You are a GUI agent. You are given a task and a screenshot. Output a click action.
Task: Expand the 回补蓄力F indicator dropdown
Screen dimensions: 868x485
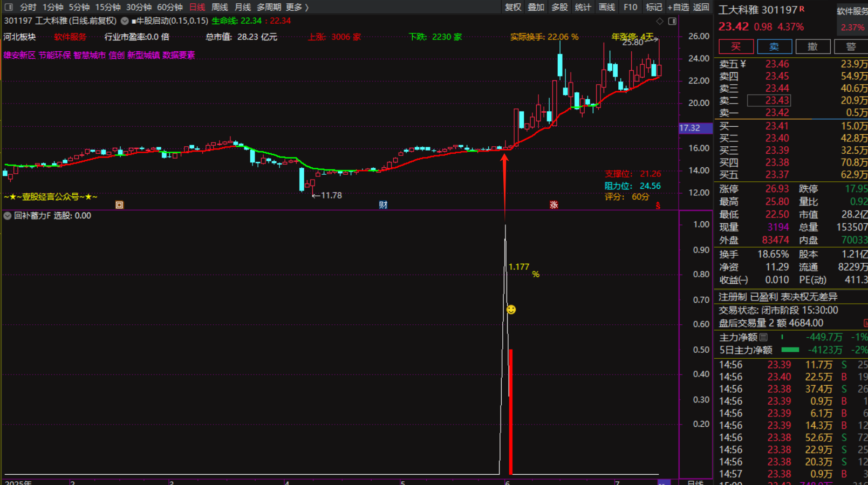point(8,216)
